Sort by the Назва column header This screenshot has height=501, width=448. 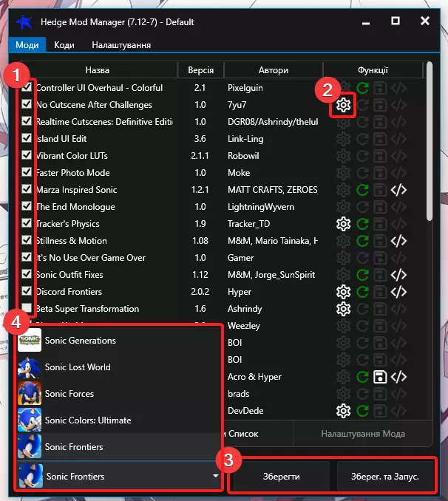[97, 70]
